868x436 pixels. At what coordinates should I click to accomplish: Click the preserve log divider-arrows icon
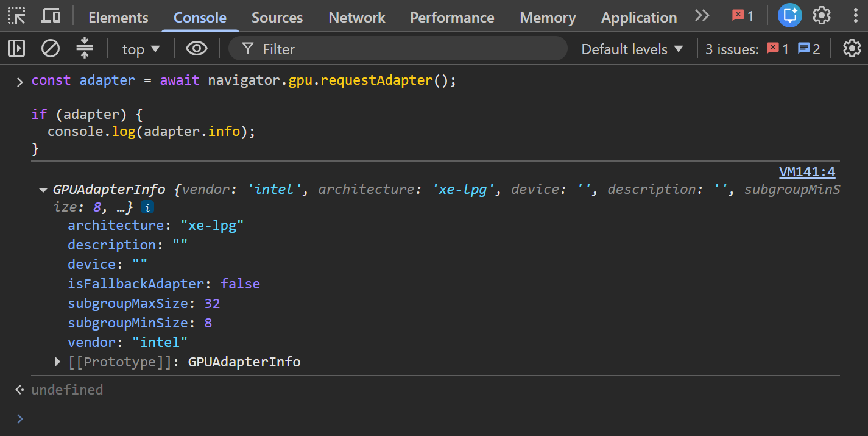[85, 48]
